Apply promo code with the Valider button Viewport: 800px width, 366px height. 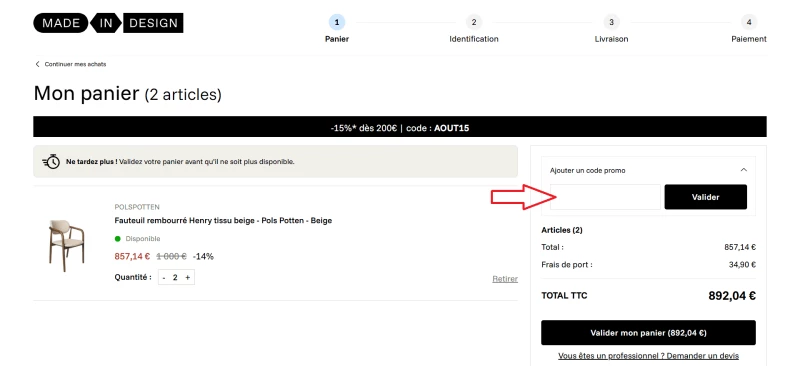pyautogui.click(x=706, y=197)
